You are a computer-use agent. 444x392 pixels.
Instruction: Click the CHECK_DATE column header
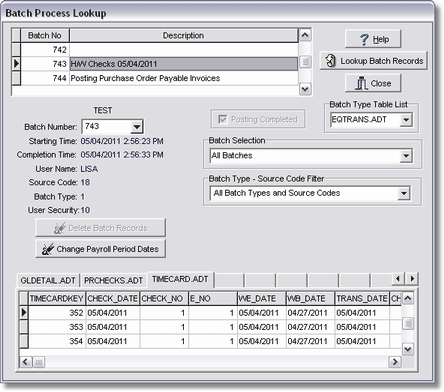(x=113, y=299)
